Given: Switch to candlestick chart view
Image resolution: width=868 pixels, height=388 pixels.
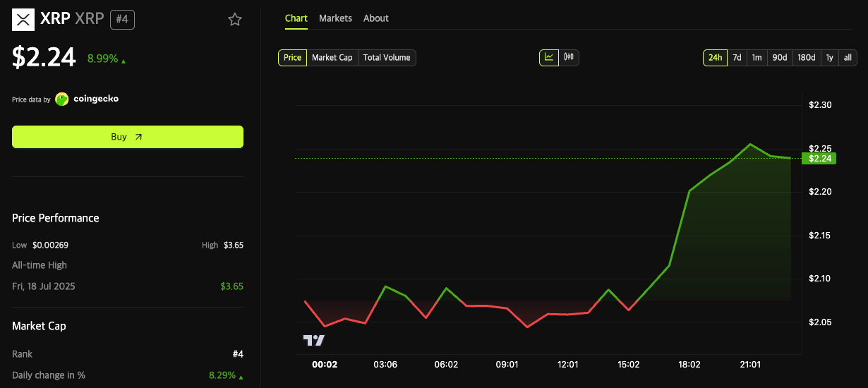Looking at the screenshot, I should pos(569,57).
